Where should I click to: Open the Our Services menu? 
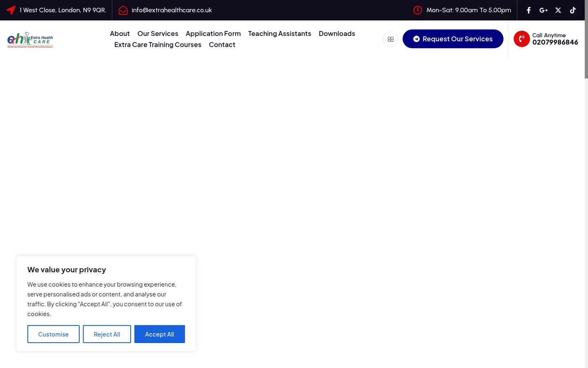(x=158, y=34)
